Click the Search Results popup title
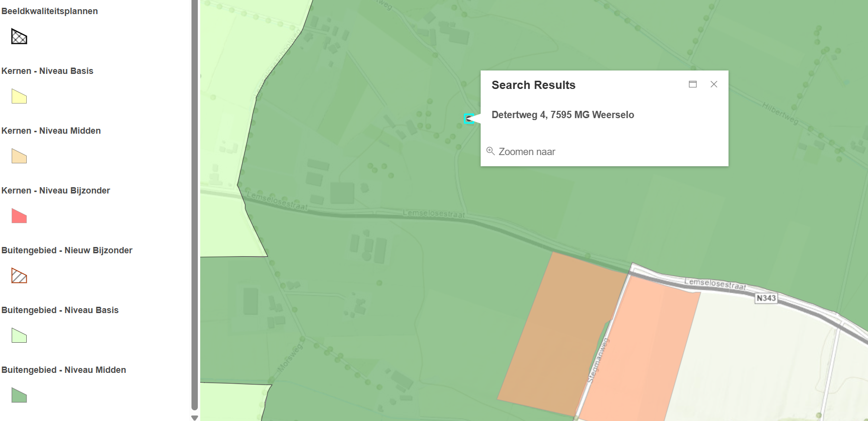 coord(533,85)
